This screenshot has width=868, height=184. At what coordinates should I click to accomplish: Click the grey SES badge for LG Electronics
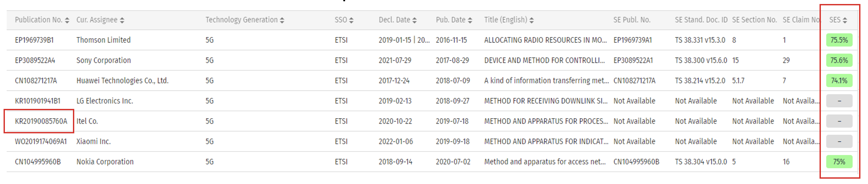(x=839, y=101)
